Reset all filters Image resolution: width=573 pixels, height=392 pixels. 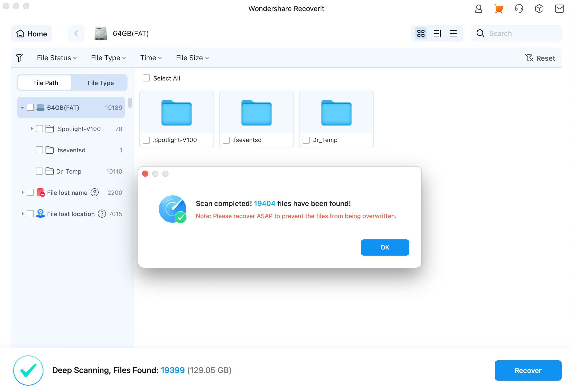click(540, 58)
